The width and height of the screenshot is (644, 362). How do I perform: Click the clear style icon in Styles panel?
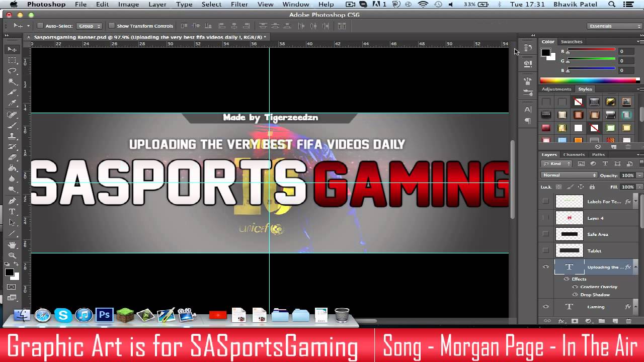(x=598, y=146)
